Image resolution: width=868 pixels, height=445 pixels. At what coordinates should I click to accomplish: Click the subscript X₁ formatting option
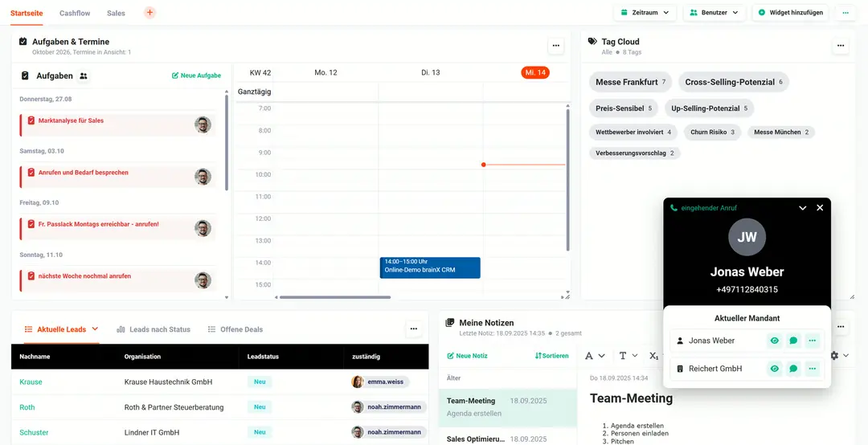click(654, 355)
